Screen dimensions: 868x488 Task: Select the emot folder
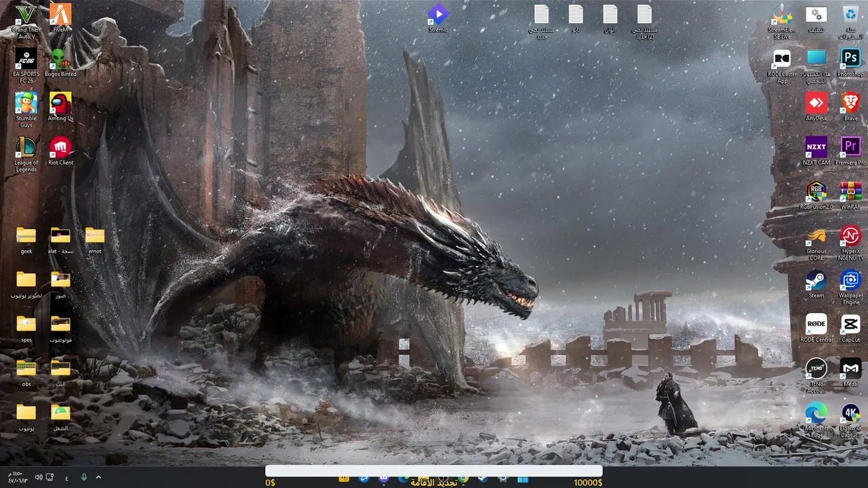click(95, 239)
